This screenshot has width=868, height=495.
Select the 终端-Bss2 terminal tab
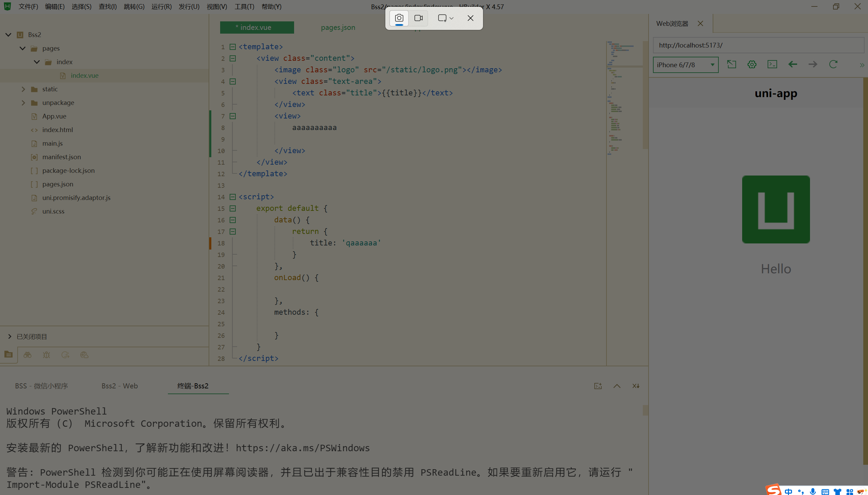pyautogui.click(x=193, y=386)
